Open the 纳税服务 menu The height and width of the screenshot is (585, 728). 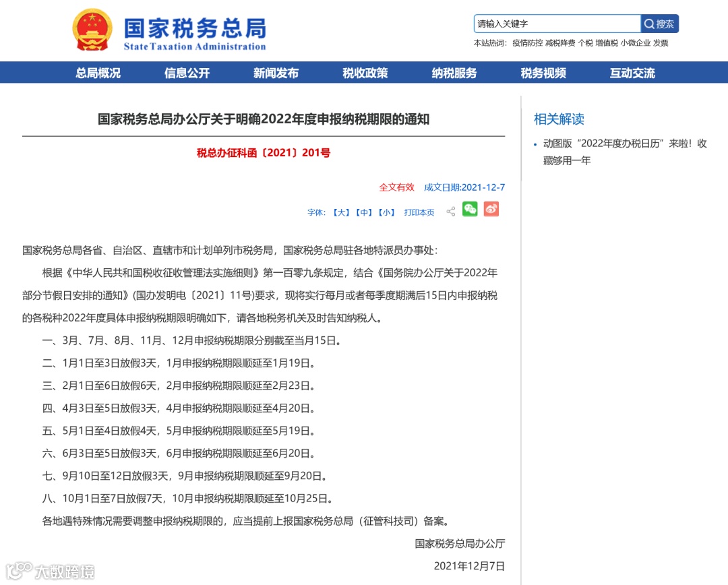[x=454, y=73]
